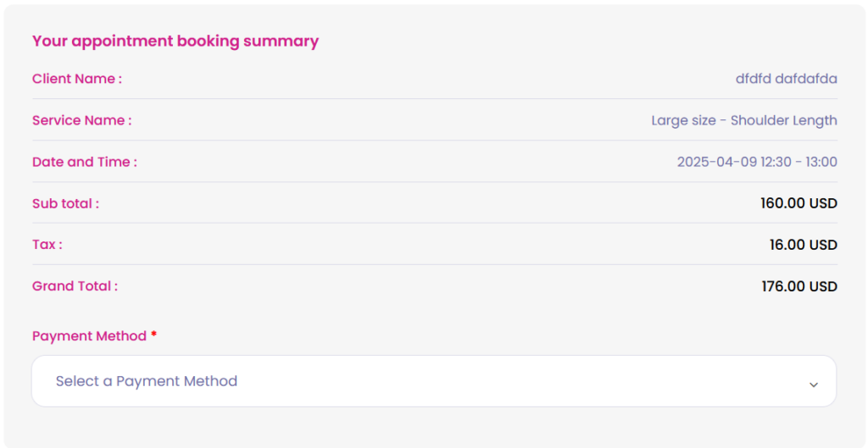Click the Client Name label
This screenshot has width=868, height=448.
pos(77,79)
